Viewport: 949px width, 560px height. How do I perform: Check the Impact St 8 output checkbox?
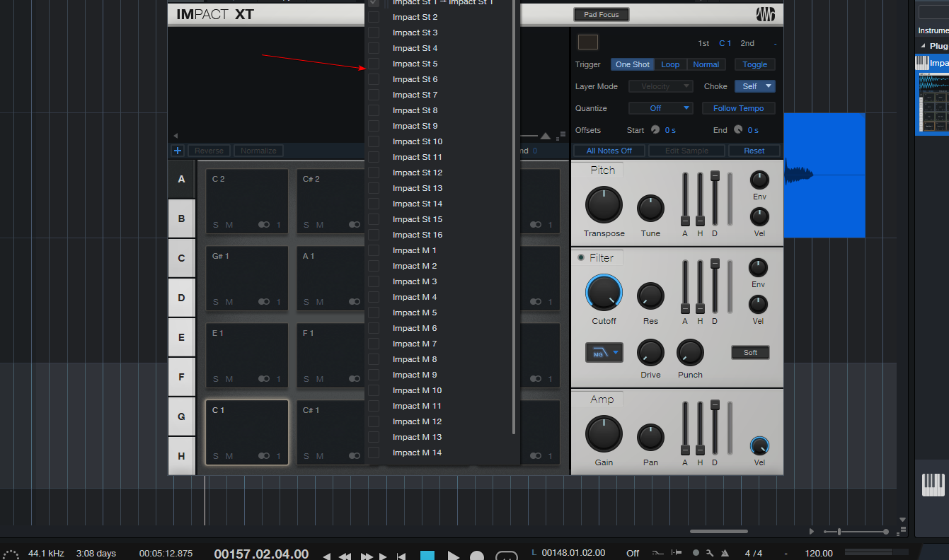click(374, 110)
